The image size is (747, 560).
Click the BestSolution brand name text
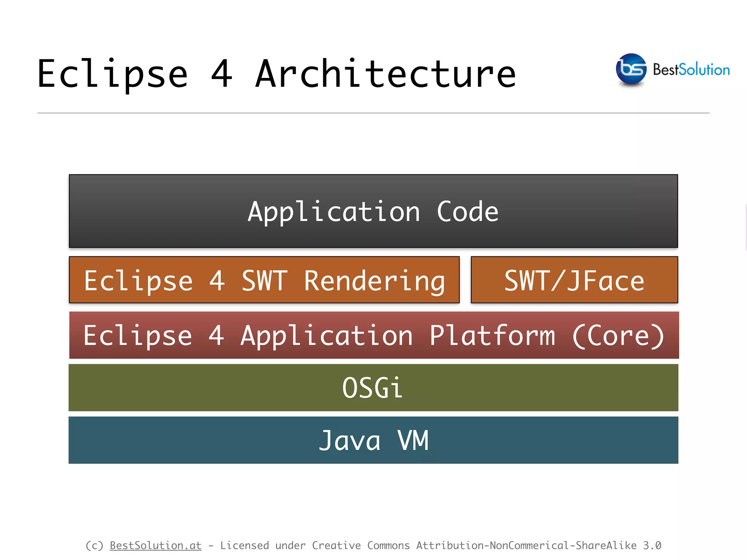[691, 70]
